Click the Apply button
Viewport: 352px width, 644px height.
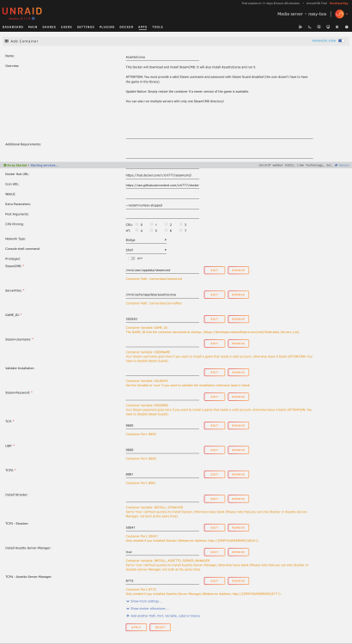coord(136,627)
